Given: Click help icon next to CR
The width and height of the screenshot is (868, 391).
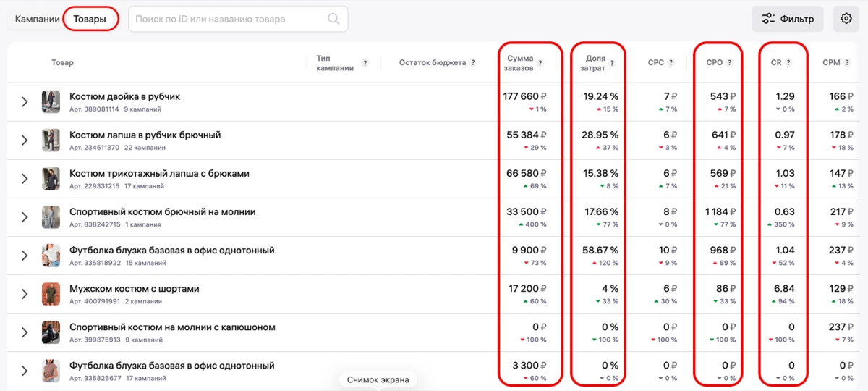Looking at the screenshot, I should tap(788, 63).
